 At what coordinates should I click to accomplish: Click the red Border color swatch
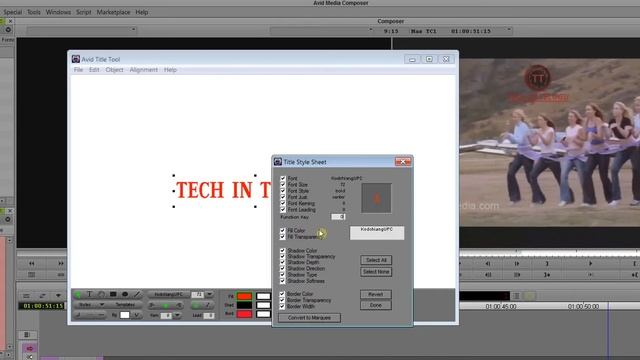point(244,314)
